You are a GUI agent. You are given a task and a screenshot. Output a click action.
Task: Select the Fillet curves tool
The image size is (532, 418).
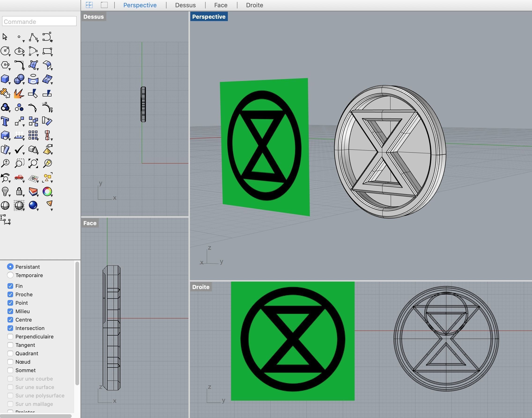pos(19,65)
